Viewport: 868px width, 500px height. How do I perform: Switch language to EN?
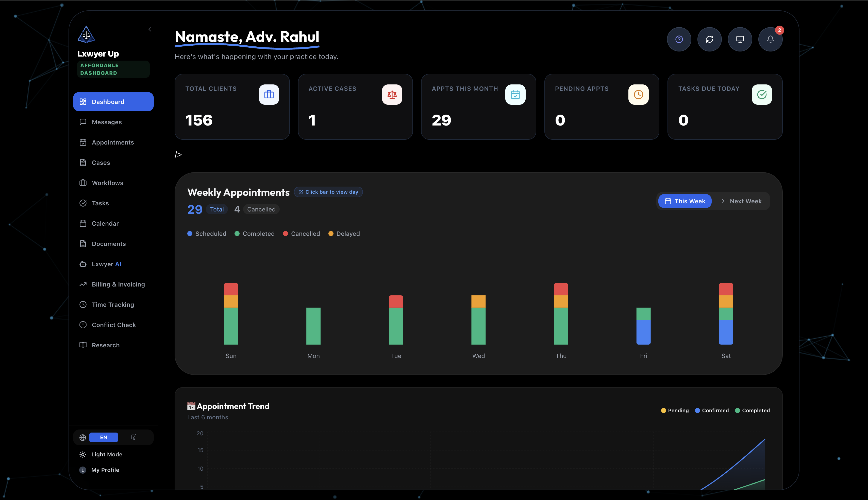[104, 437]
